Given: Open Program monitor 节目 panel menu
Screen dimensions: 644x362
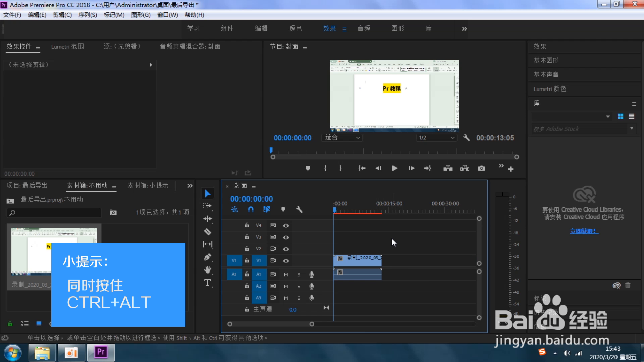Looking at the screenshot, I should click(305, 47).
